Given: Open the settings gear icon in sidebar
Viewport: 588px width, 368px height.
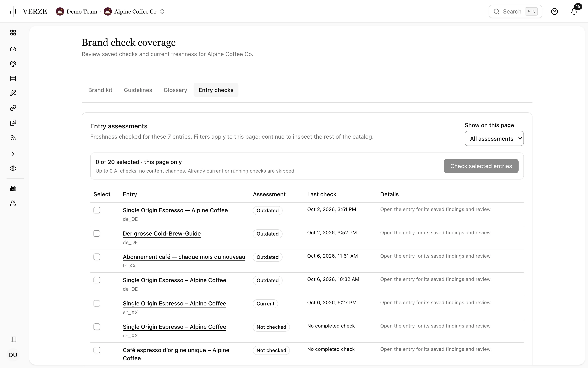Looking at the screenshot, I should [x=13, y=168].
